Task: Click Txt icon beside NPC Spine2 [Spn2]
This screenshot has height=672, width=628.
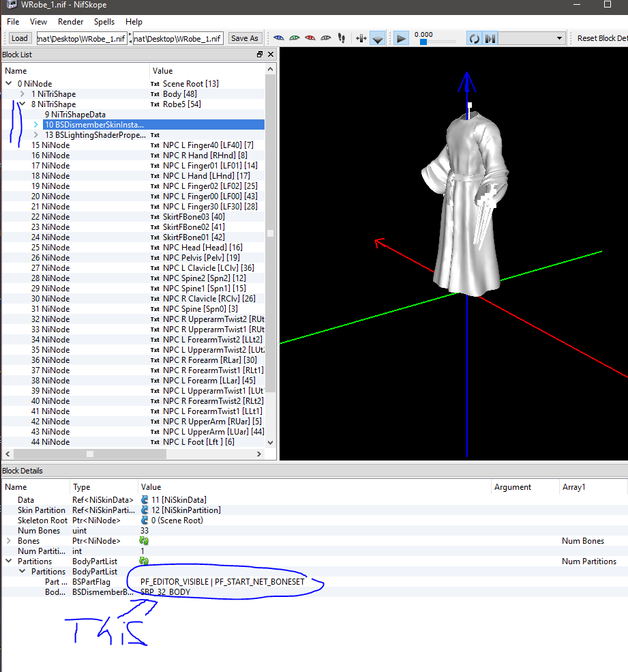Action: [155, 278]
